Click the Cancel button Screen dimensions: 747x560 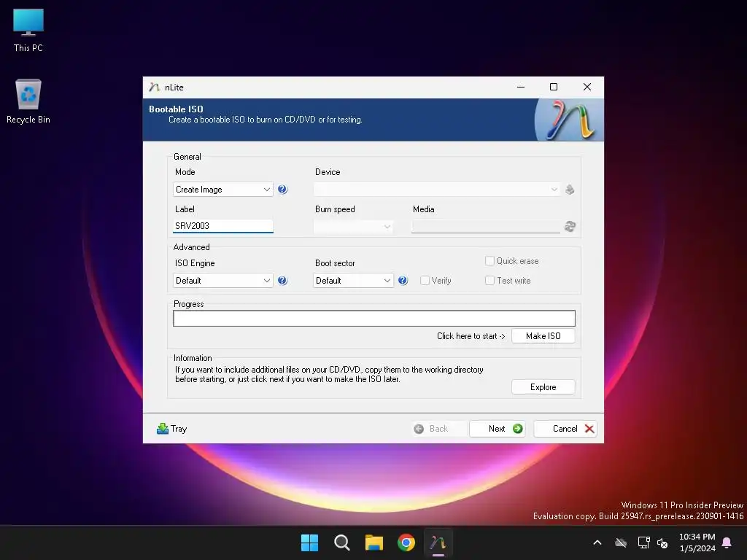[x=565, y=429]
